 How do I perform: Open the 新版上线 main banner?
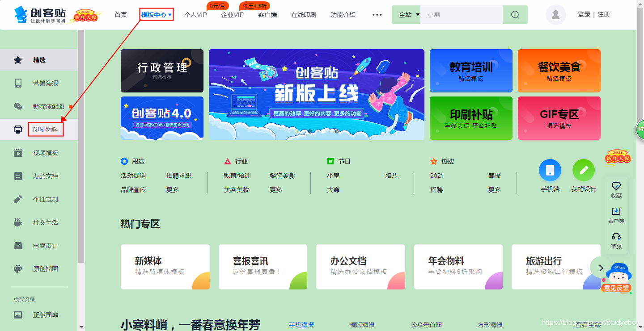317,94
